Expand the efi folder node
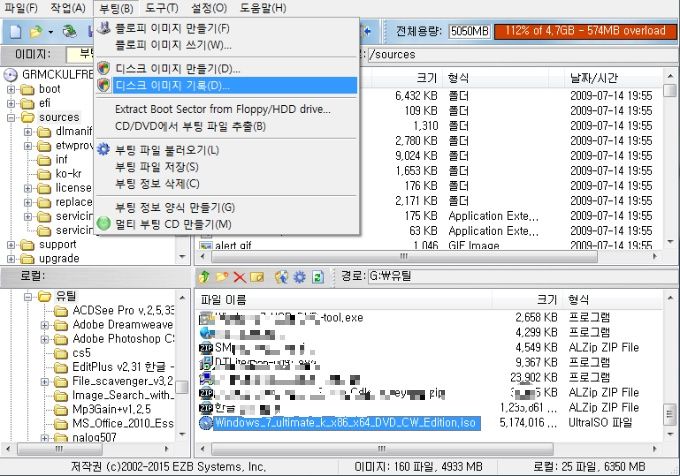Screen dimensions: 680x476 pos(11,104)
